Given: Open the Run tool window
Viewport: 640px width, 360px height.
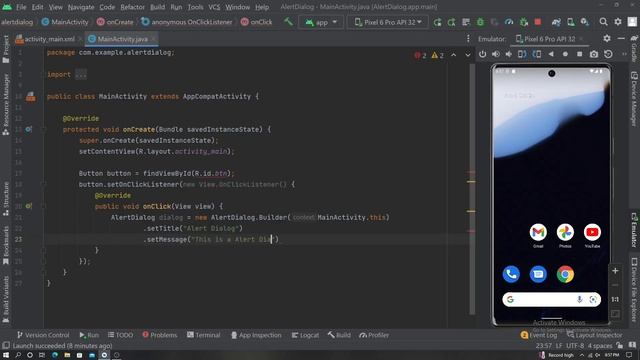Looking at the screenshot, I should (89, 335).
